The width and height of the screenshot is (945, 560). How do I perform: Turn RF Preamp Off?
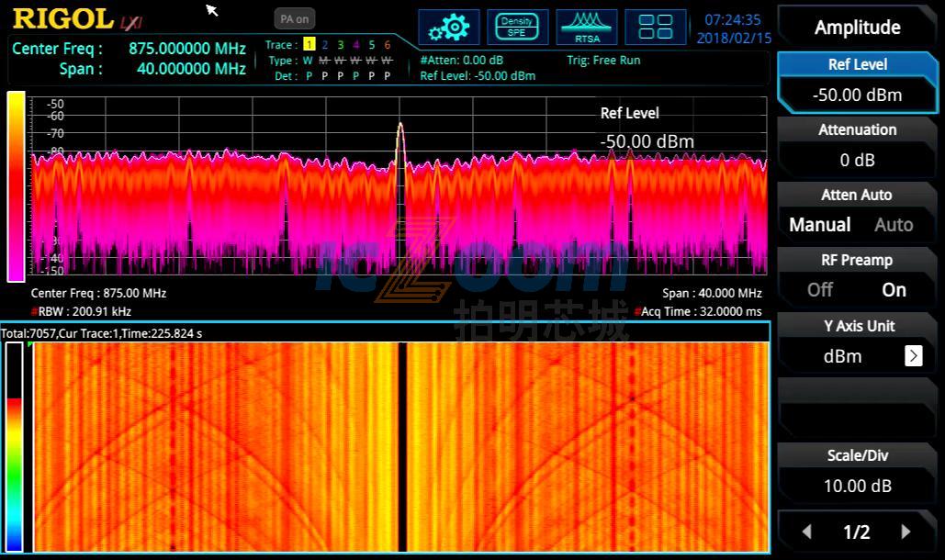click(x=820, y=289)
